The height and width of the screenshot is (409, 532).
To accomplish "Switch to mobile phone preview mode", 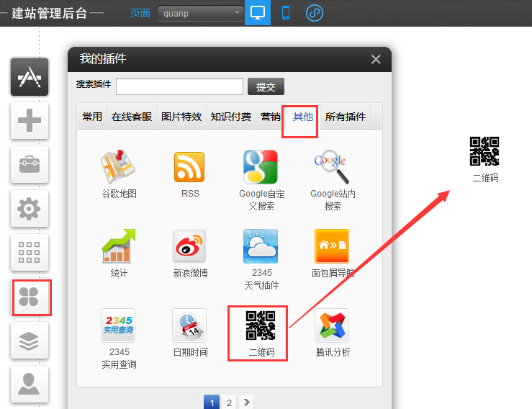I will (x=286, y=13).
